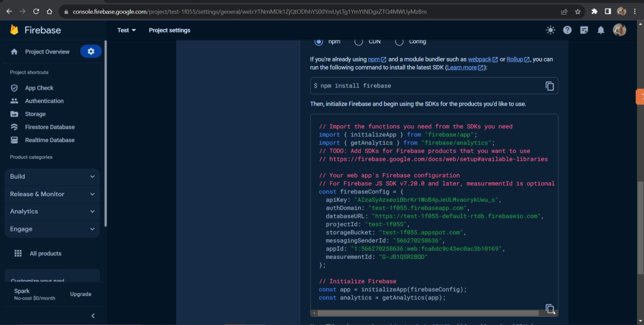Viewport: 644px width, 325px height.
Task: Go forward in browser history
Action: coord(22,11)
